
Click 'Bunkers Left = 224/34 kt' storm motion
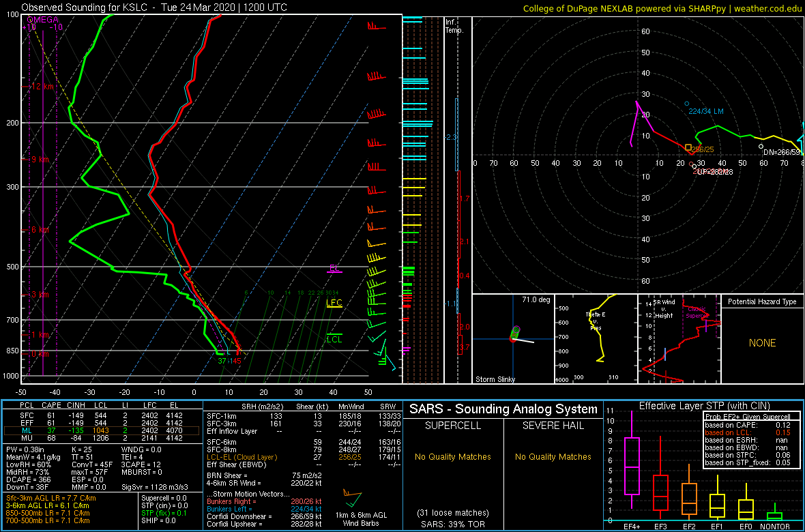click(264, 509)
